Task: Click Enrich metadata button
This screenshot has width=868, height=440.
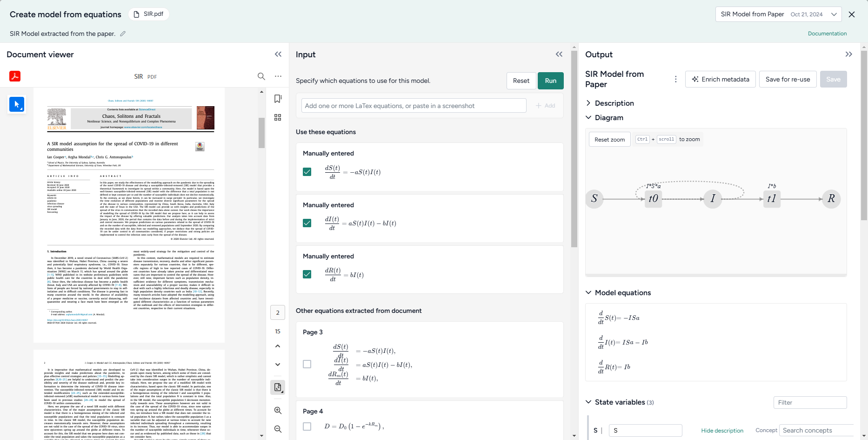Action: click(721, 79)
